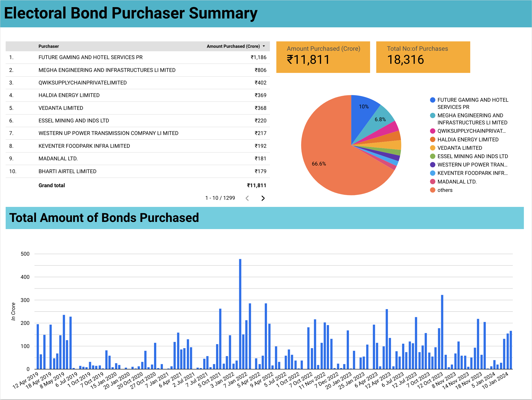Click HALDIA ENERGY LIMITED legend dot
Screen dimensions: 532x400
[x=432, y=140]
